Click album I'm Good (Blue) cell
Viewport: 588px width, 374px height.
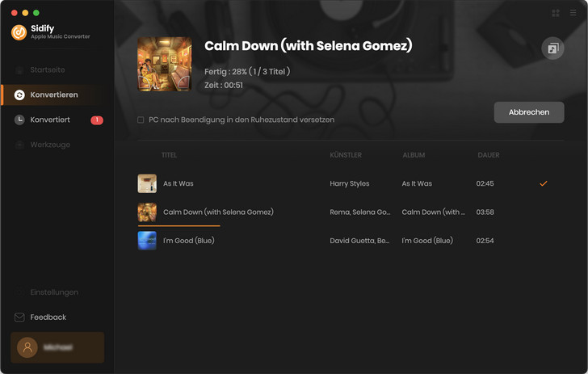[427, 241]
